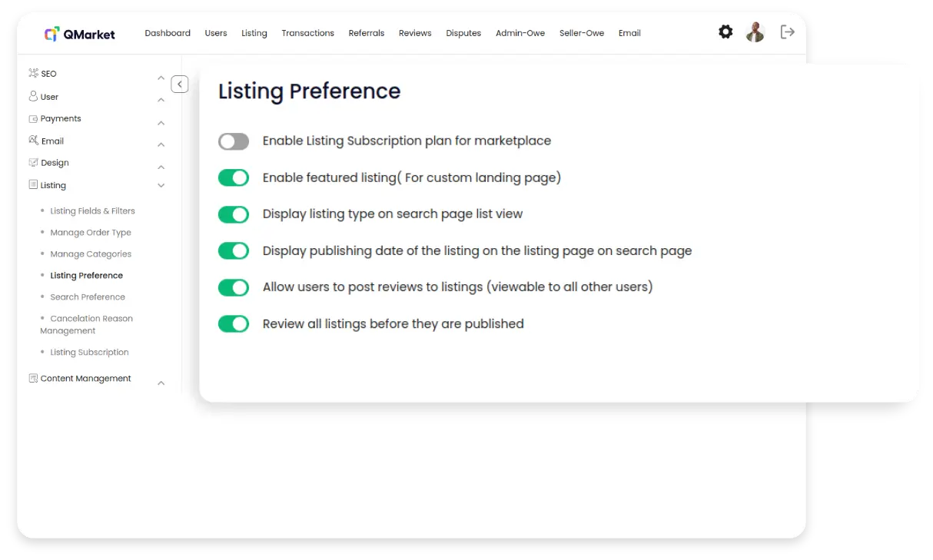Click the Design sidebar icon
This screenshot has width=933, height=560.
coord(33,163)
